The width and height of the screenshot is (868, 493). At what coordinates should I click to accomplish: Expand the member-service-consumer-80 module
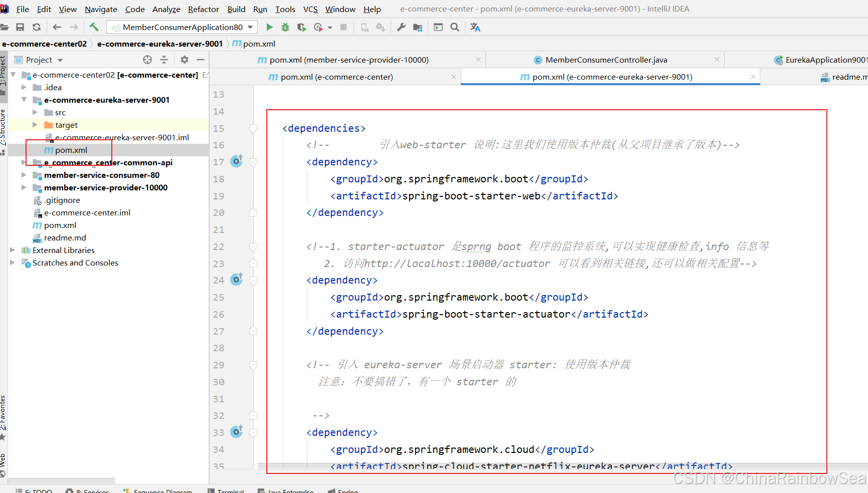(24, 175)
